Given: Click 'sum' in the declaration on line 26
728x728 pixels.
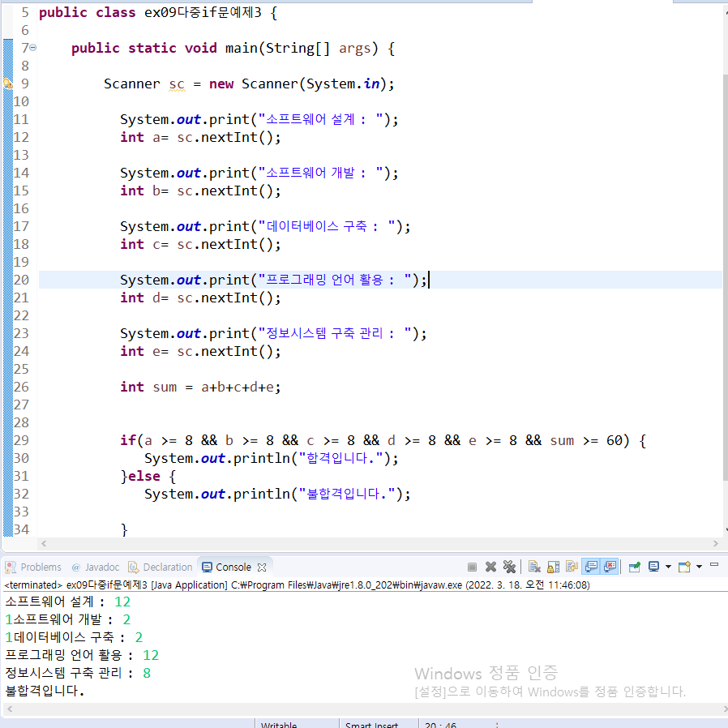Looking at the screenshot, I should [165, 387].
